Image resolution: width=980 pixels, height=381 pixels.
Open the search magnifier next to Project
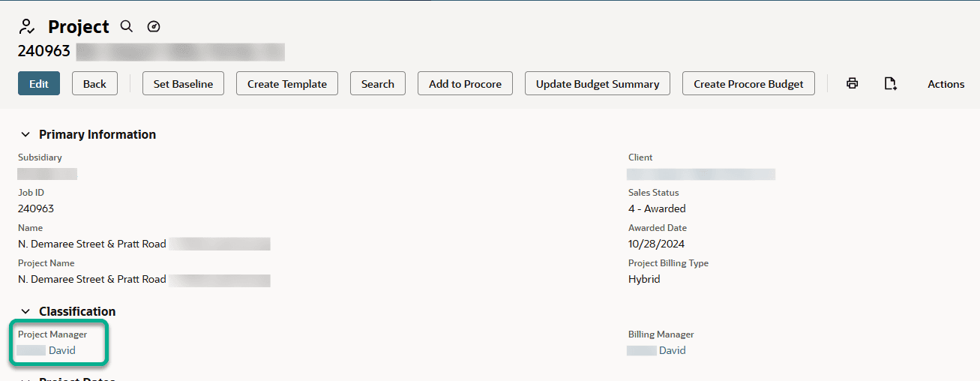click(127, 26)
